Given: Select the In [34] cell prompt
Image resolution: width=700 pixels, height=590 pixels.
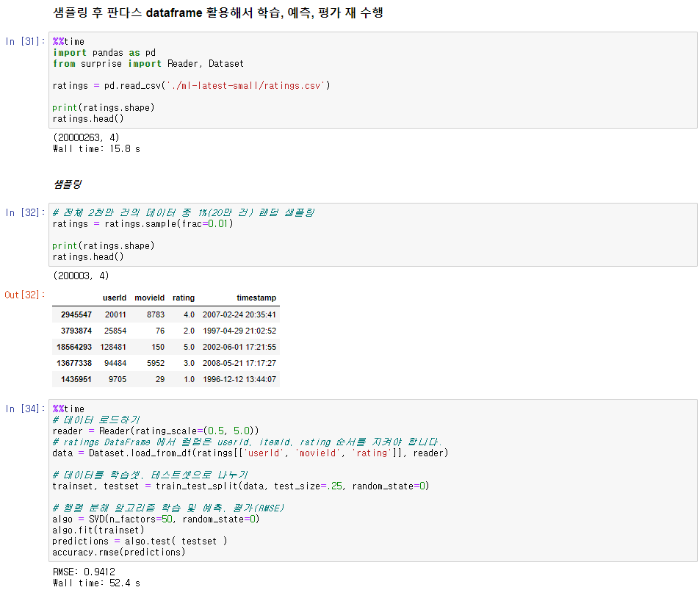Looking at the screenshot, I should (25, 409).
